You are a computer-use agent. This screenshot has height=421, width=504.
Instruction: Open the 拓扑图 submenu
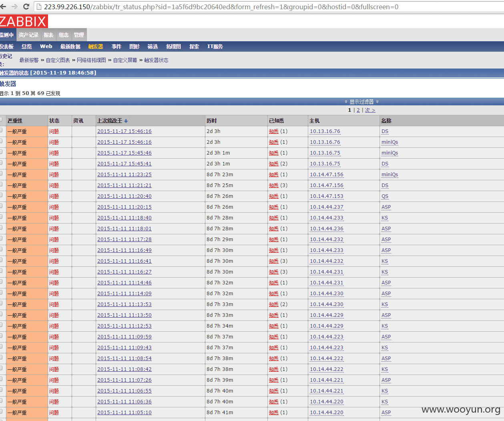pos(173,46)
